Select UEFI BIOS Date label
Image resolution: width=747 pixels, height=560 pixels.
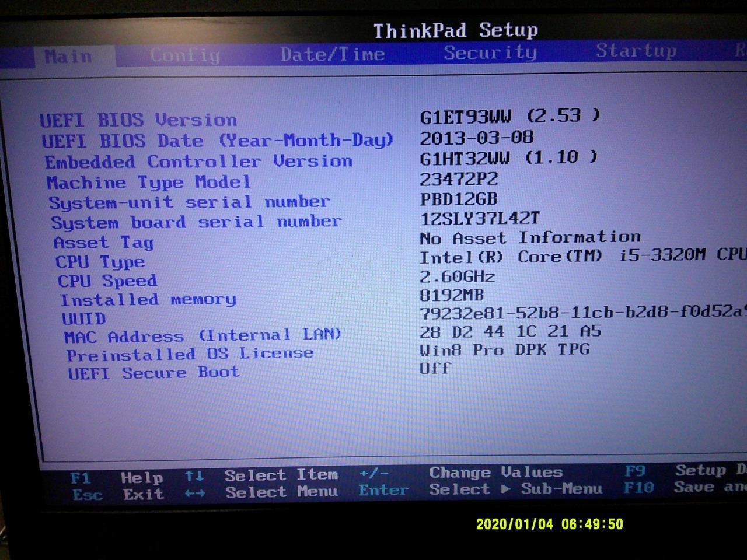[217, 141]
